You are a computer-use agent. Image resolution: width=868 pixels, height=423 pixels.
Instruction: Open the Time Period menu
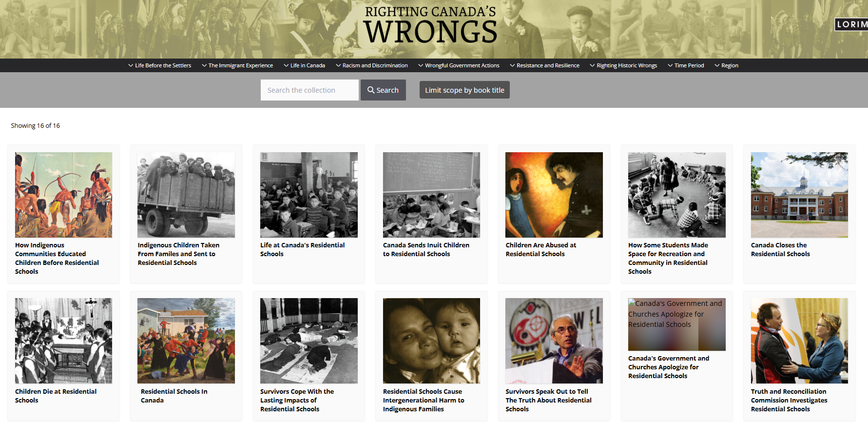click(x=686, y=65)
